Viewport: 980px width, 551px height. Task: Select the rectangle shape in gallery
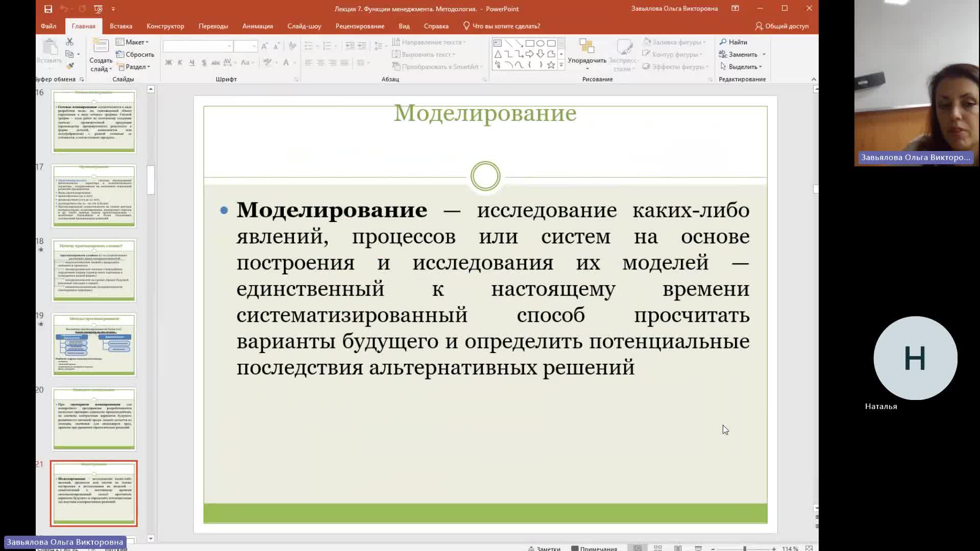[x=530, y=43]
